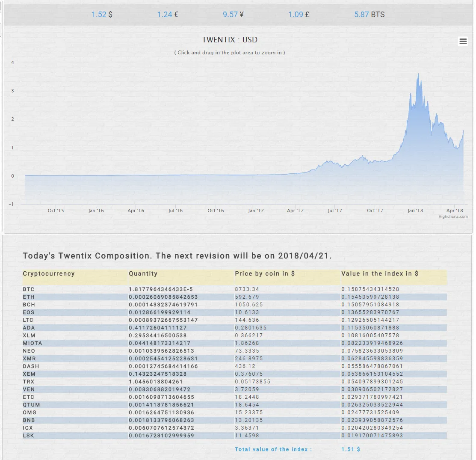Image resolution: width=476 pixels, height=460 pixels.
Task: Select the BCH row label
Action: pos(29,304)
